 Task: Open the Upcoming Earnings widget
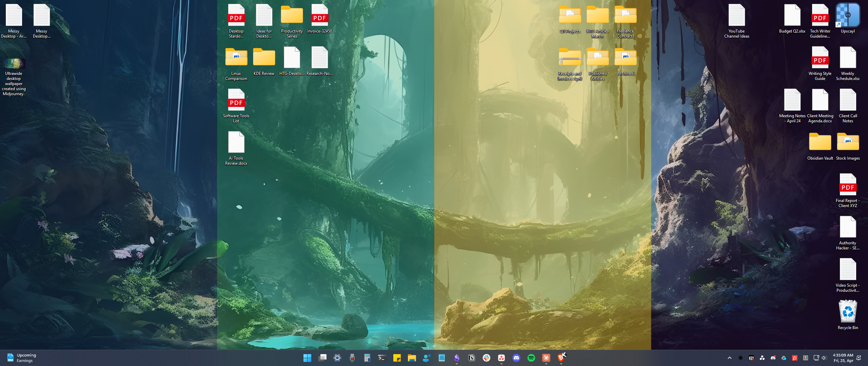pos(22,358)
